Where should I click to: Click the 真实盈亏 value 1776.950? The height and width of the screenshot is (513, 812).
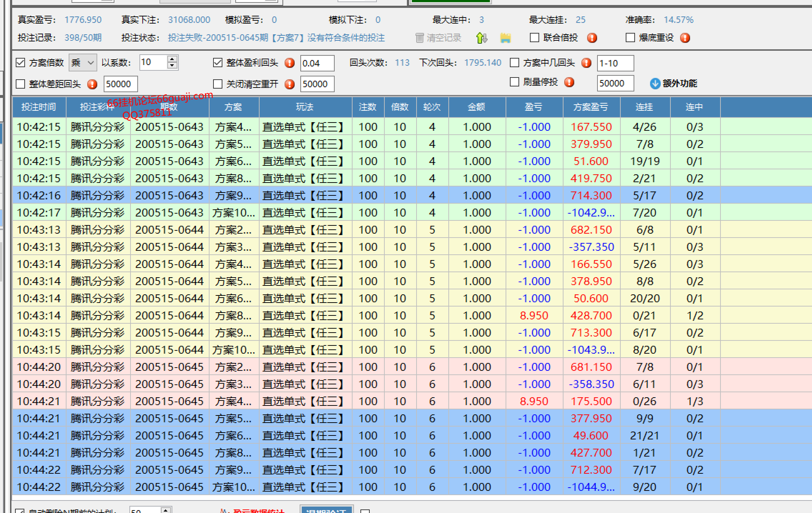coord(83,20)
